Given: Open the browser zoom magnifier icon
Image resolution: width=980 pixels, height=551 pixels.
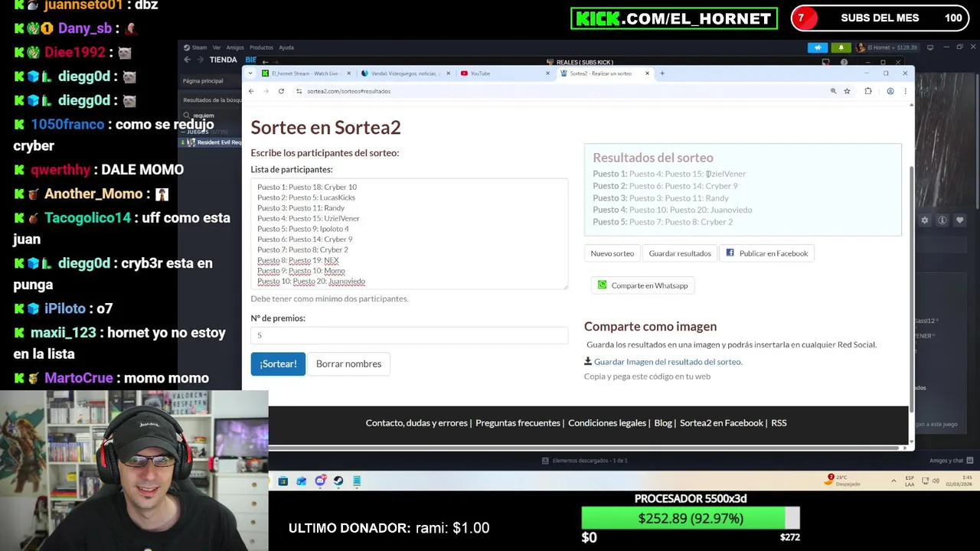Looking at the screenshot, I should point(833,91).
